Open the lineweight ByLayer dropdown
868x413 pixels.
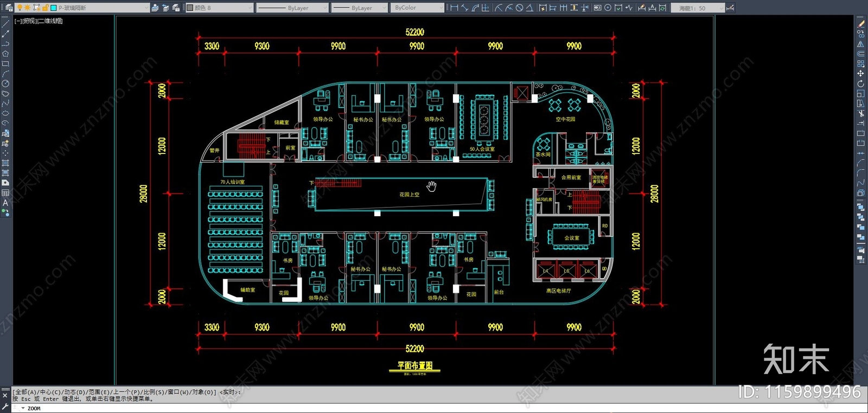point(360,8)
